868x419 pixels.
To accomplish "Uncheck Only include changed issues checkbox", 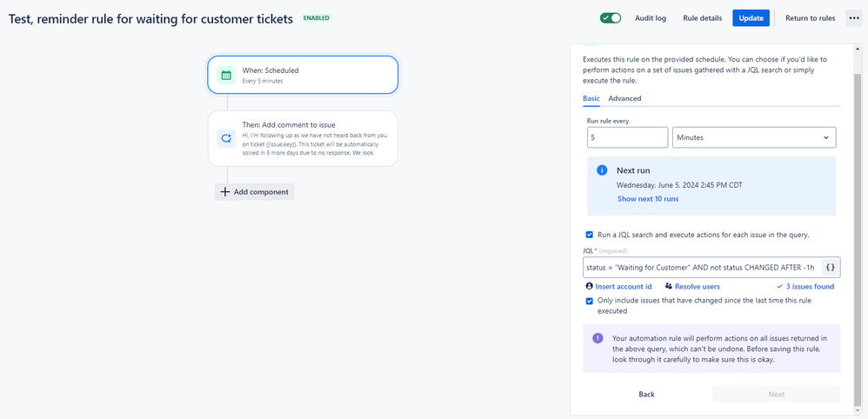I will click(590, 301).
